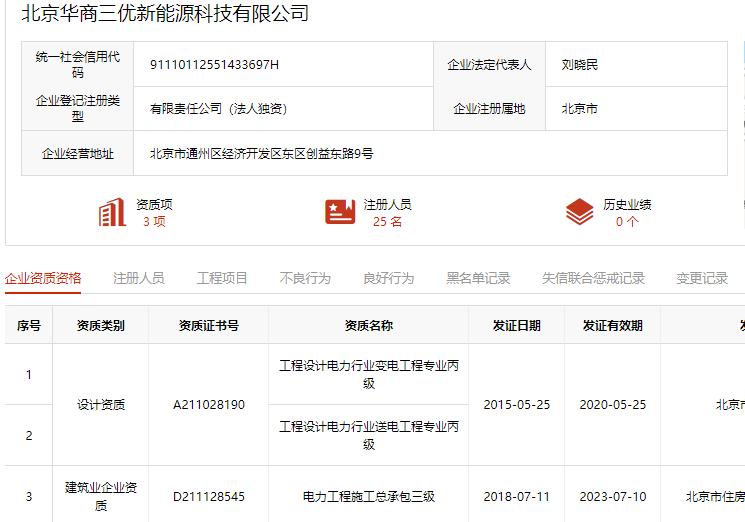Click 工程设计电力行业送电工程专业丙级 qualification
This screenshot has width=745, height=522.
point(369,435)
